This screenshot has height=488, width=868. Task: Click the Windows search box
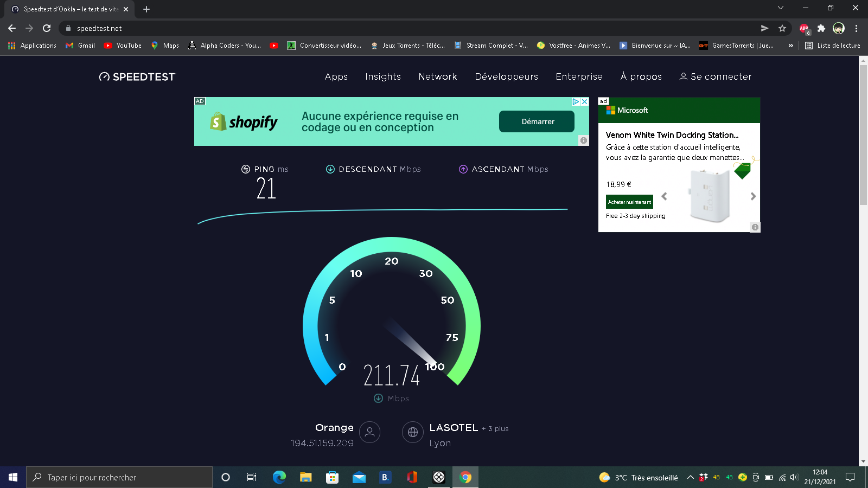119,477
